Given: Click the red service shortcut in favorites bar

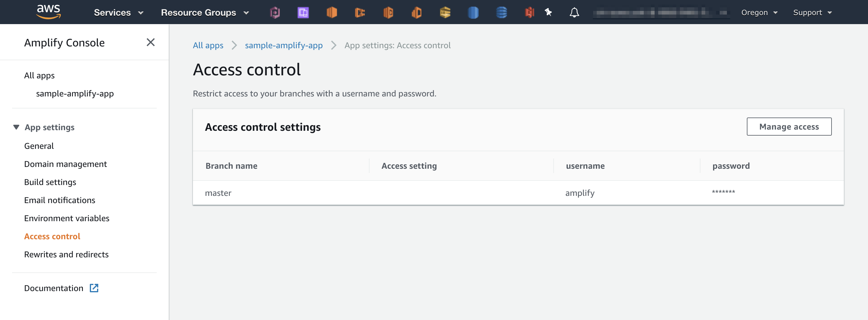Looking at the screenshot, I should (529, 12).
